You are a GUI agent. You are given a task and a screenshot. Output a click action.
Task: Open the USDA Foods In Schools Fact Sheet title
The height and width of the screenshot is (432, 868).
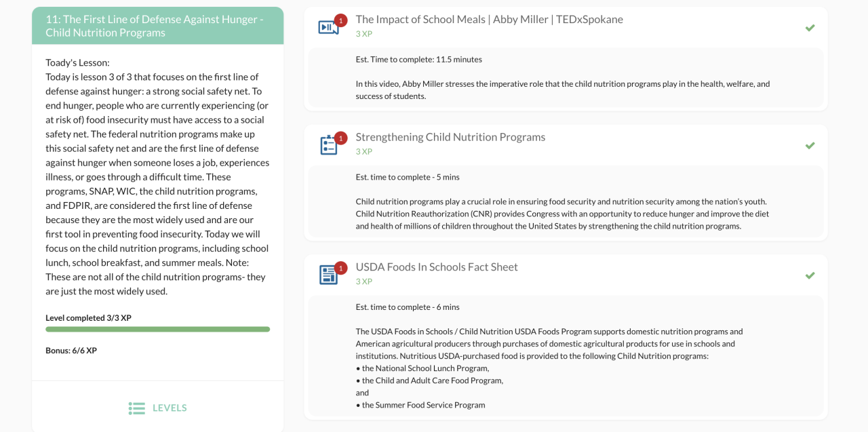click(x=437, y=267)
